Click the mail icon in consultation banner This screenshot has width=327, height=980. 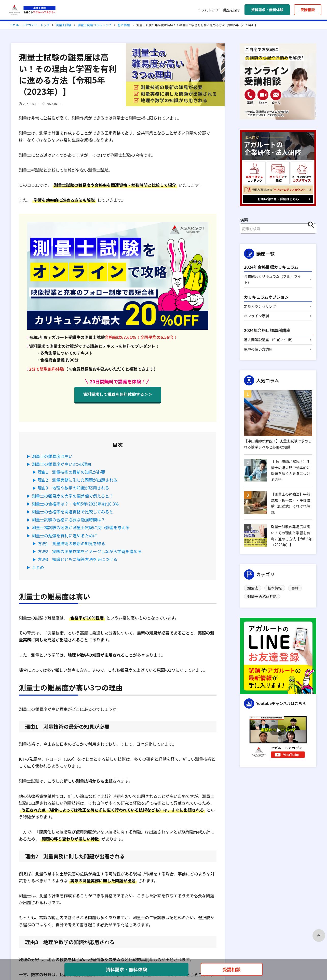click(x=276, y=95)
